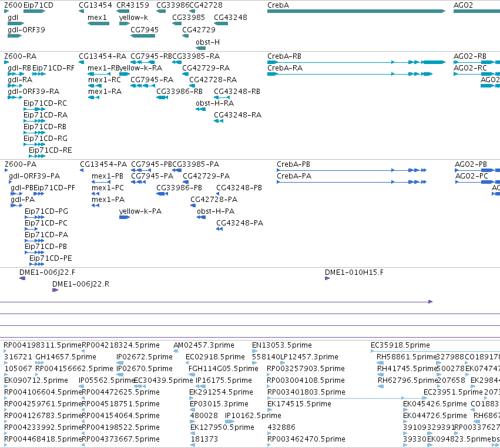Select the AGO2 gene label
The height and width of the screenshot is (448, 500).
pos(463,5)
